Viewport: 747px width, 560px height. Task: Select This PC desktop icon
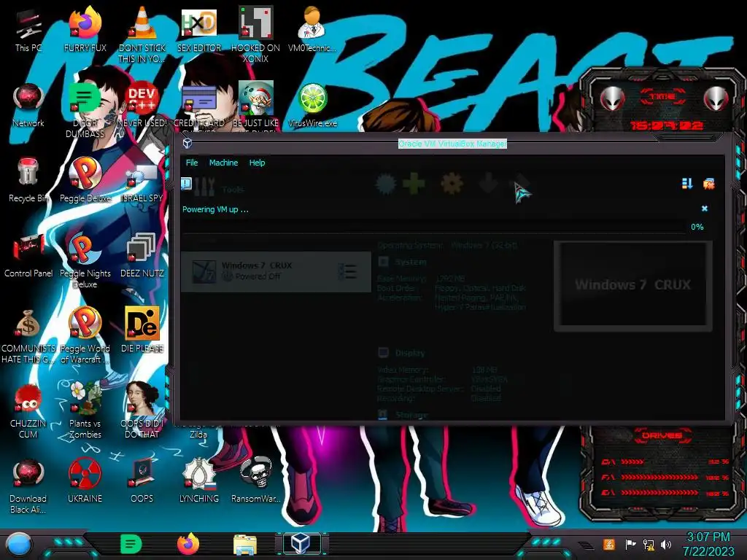(28, 31)
